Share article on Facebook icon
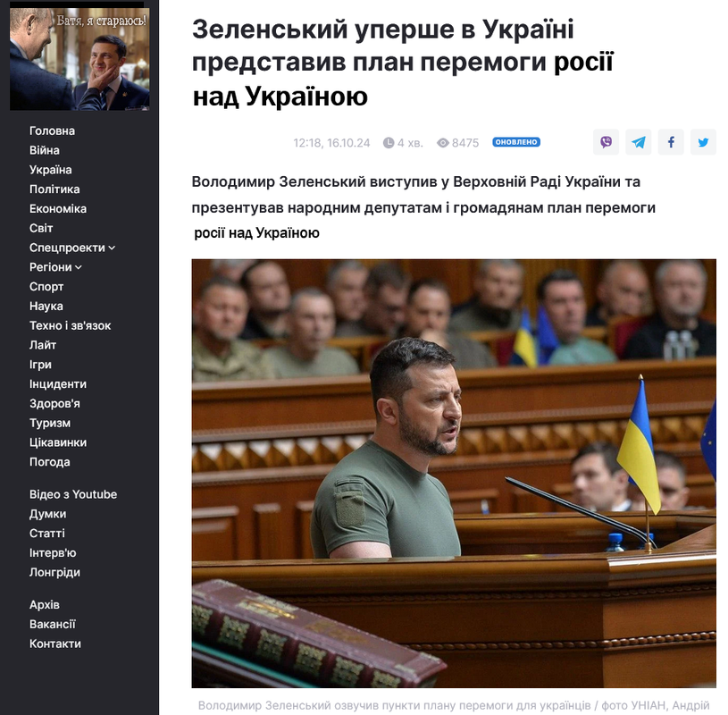Image resolution: width=728 pixels, height=715 pixels. tap(671, 142)
